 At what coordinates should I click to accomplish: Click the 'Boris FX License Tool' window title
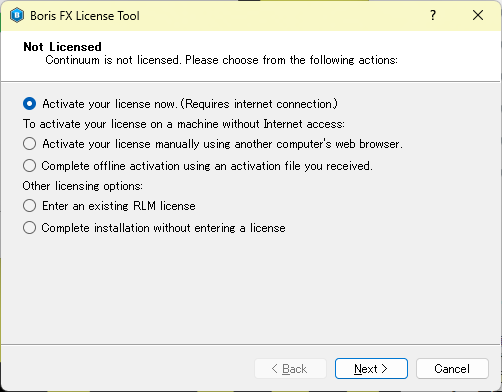click(85, 16)
